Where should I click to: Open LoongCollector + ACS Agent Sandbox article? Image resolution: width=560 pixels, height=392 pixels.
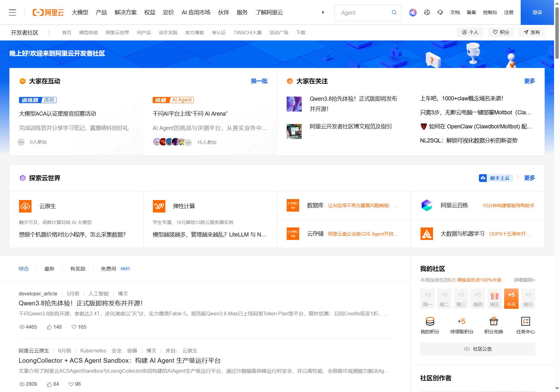coord(120,361)
